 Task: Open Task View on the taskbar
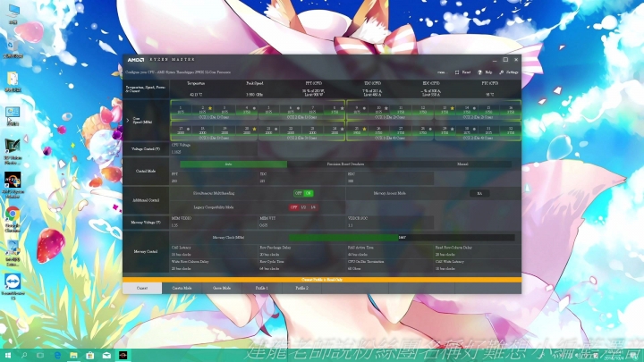point(40,355)
